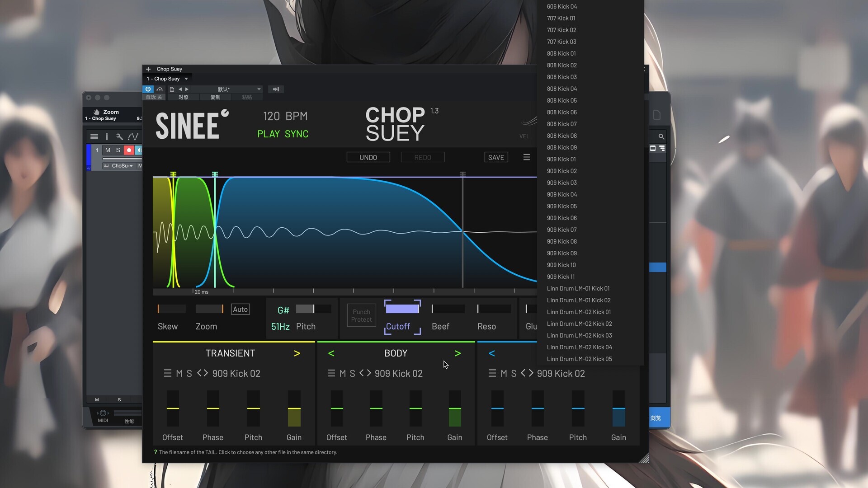Screen dimensions: 868x488
Task: Open the plugin hamburger menu beside SAVE
Action: (526, 157)
